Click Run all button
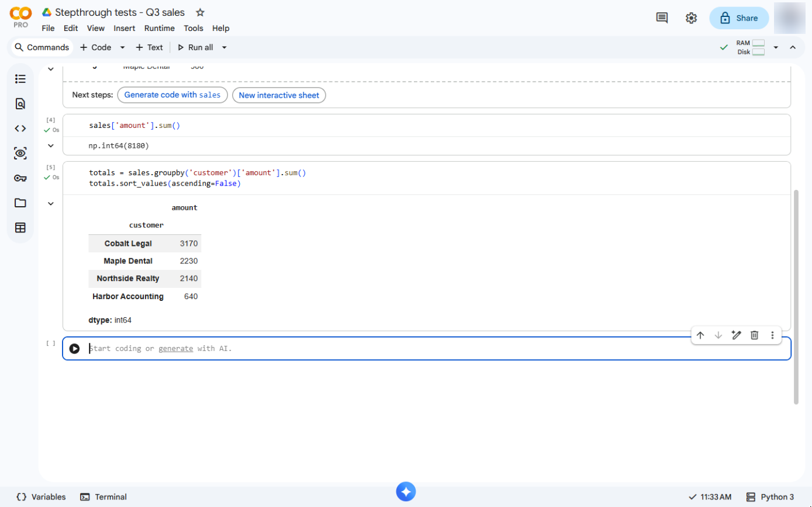Image resolution: width=812 pixels, height=507 pixels. 195,47
